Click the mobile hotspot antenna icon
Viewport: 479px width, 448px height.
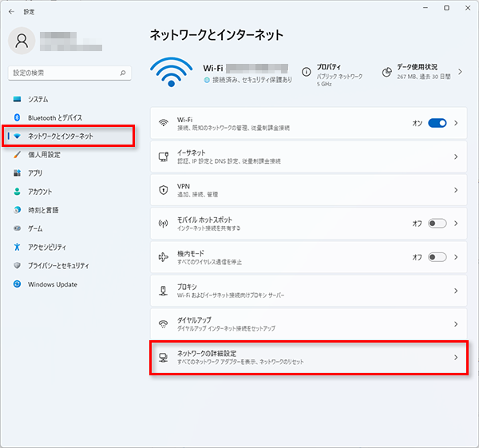point(164,224)
